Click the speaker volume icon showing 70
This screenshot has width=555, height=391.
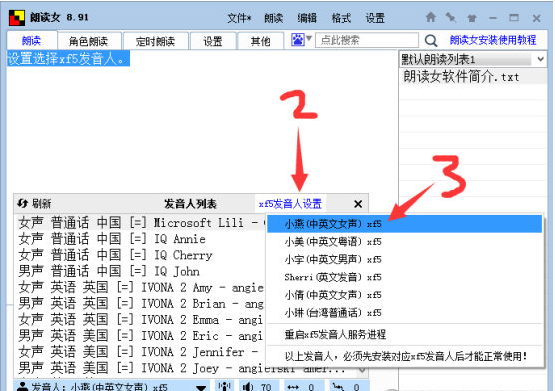pos(248,387)
